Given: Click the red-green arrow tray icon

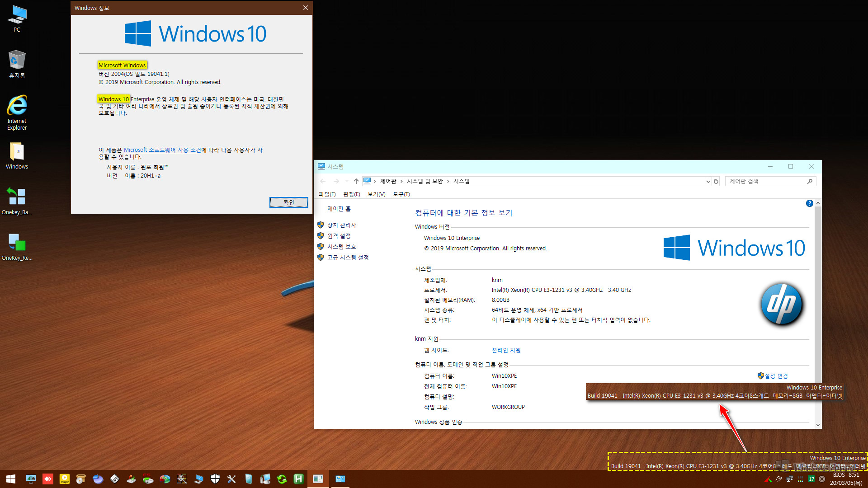Looking at the screenshot, I should pos(768,479).
